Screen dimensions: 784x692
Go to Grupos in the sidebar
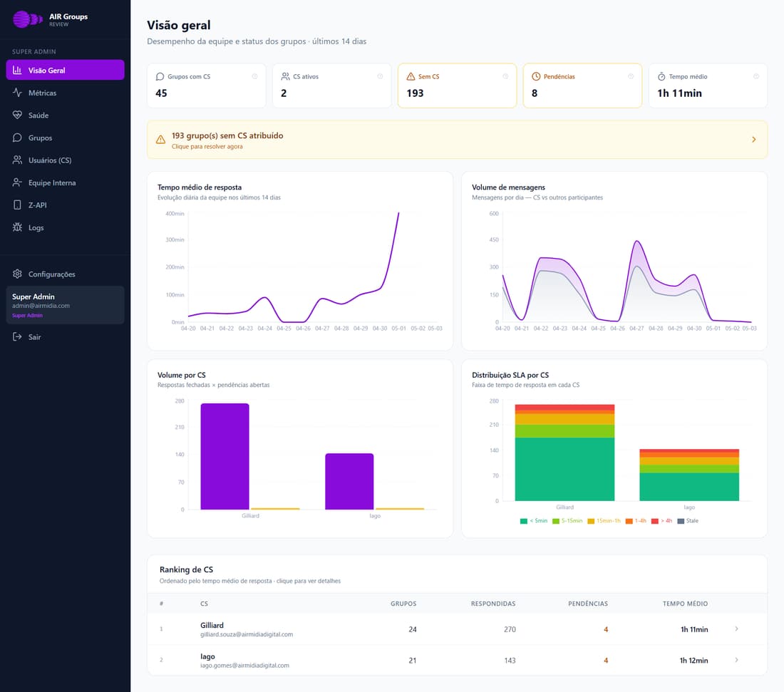tap(65, 138)
